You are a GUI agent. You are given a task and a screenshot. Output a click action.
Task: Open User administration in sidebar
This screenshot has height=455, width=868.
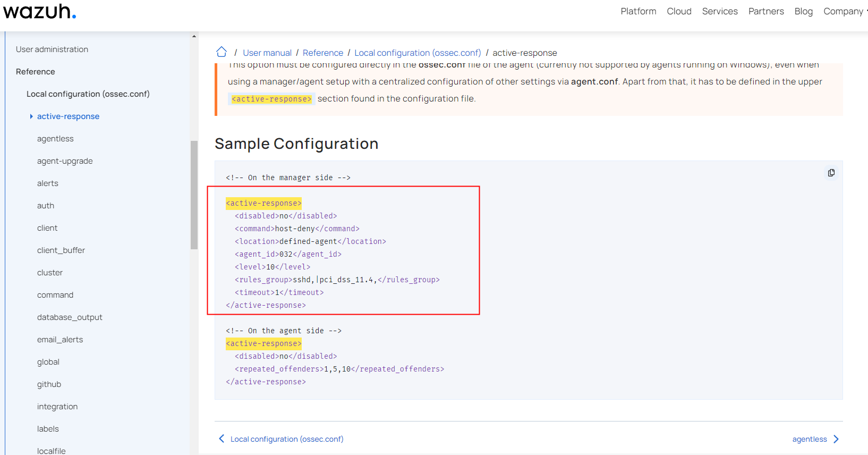(x=52, y=49)
